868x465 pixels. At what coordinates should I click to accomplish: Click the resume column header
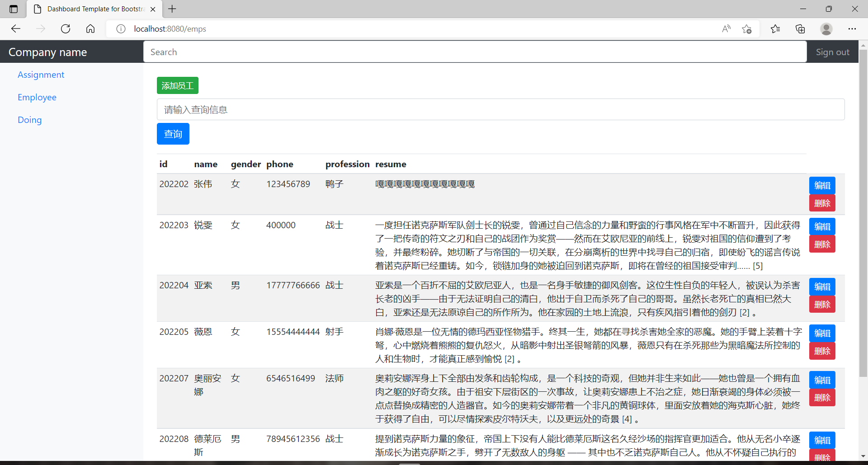pyautogui.click(x=391, y=164)
